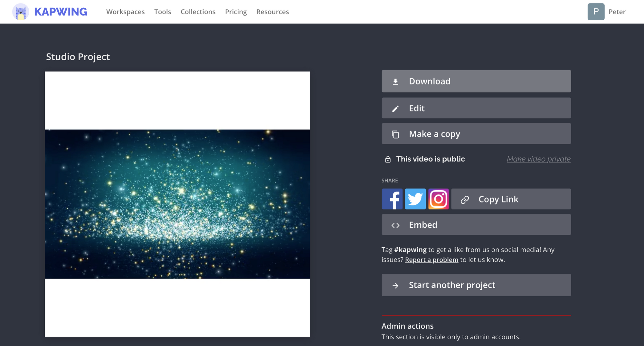Open the Tools menu
The width and height of the screenshot is (644, 346).
(x=163, y=12)
